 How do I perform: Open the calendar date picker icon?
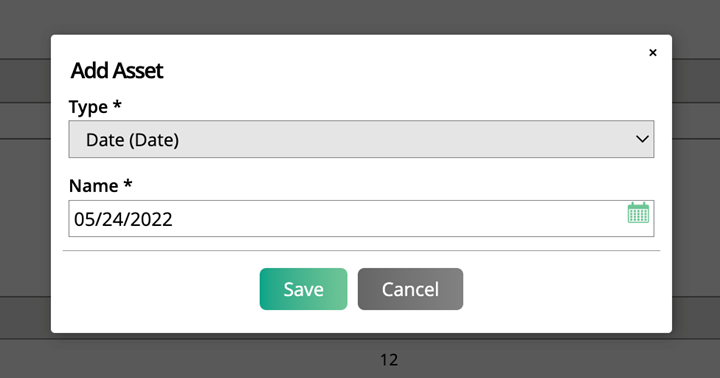click(x=638, y=213)
